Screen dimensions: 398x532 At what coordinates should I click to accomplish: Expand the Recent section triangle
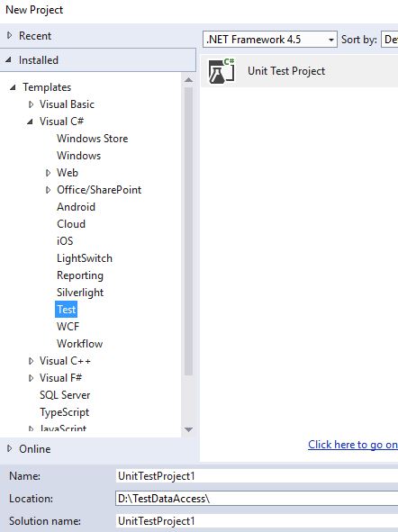coord(10,35)
